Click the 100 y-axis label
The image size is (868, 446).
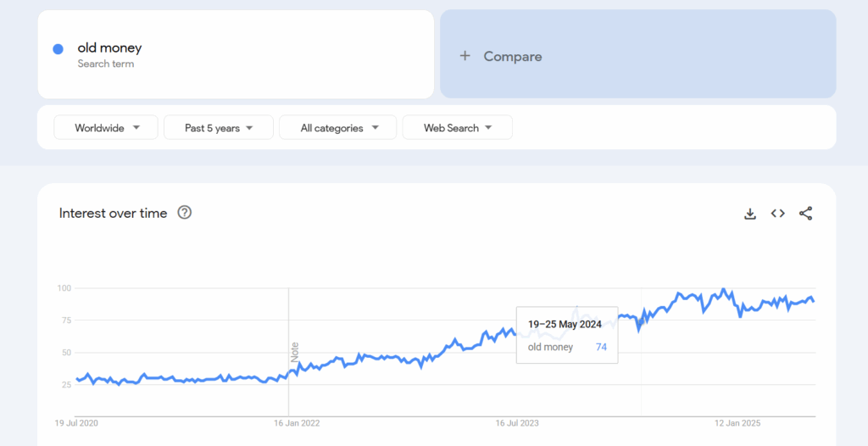point(64,288)
